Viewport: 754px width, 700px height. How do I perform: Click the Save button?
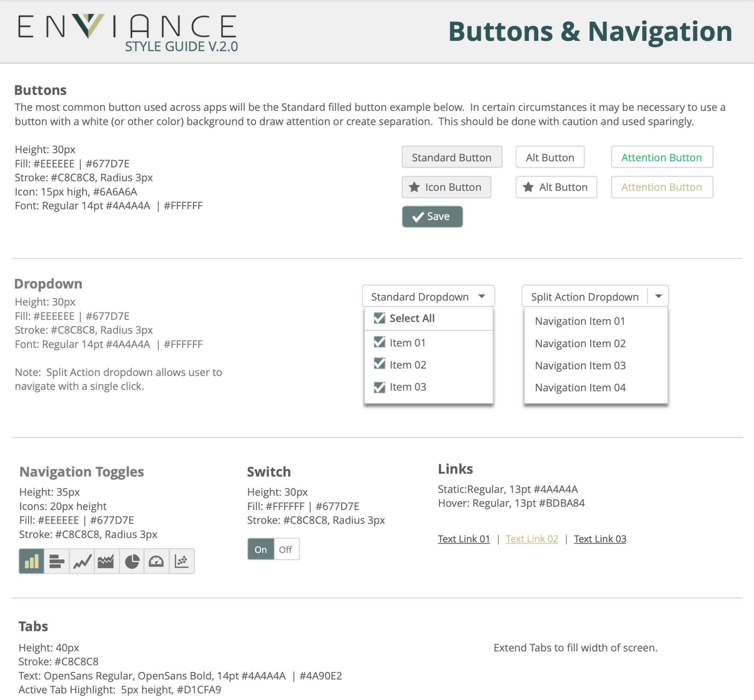tap(432, 217)
